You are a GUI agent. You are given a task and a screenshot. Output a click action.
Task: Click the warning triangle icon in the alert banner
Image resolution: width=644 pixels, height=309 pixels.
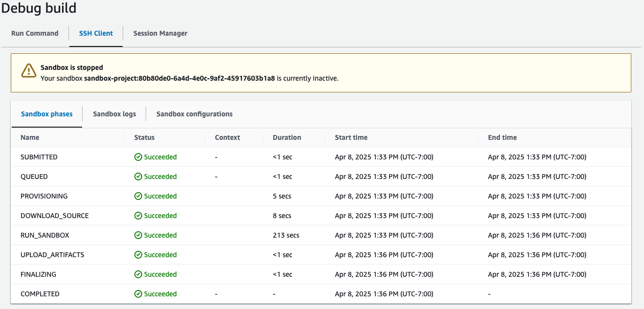point(28,71)
